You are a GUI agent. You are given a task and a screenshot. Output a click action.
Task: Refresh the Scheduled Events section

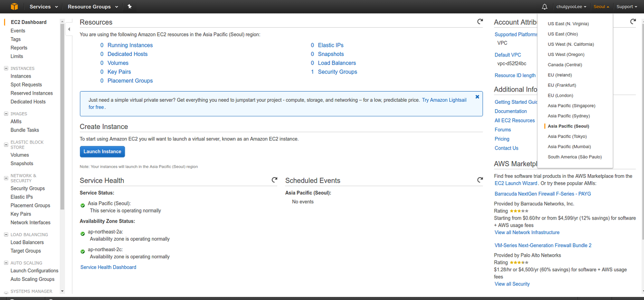point(480,180)
